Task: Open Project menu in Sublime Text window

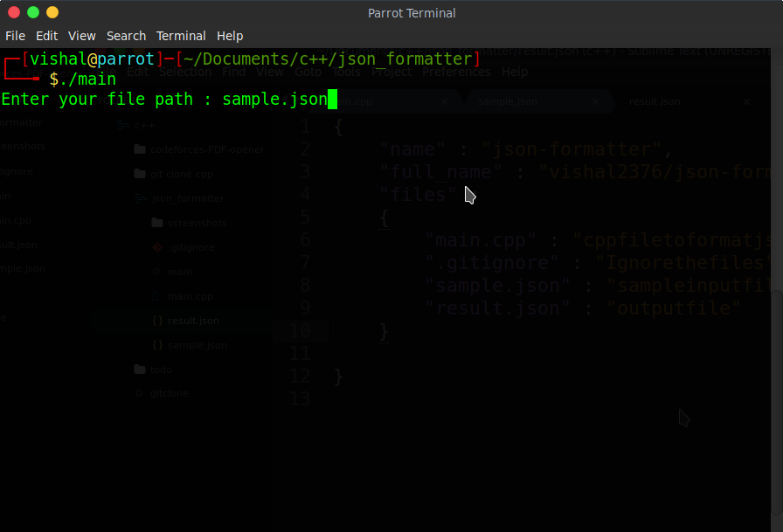Action: tap(391, 72)
